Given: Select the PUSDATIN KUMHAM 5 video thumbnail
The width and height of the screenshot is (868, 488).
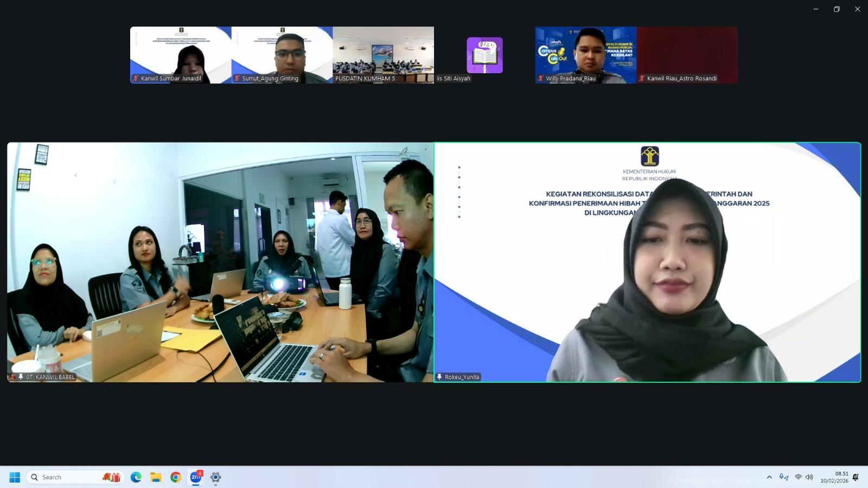Looking at the screenshot, I should click(x=383, y=54).
